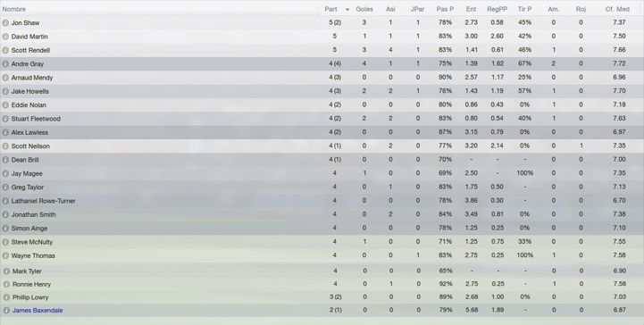Open the info icon beside James Baxendale

click(6, 311)
